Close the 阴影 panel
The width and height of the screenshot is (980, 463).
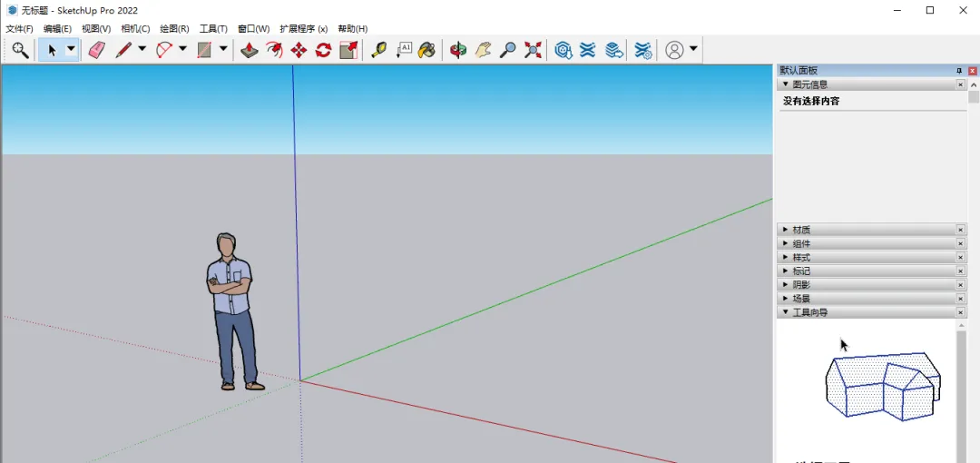pyautogui.click(x=961, y=285)
